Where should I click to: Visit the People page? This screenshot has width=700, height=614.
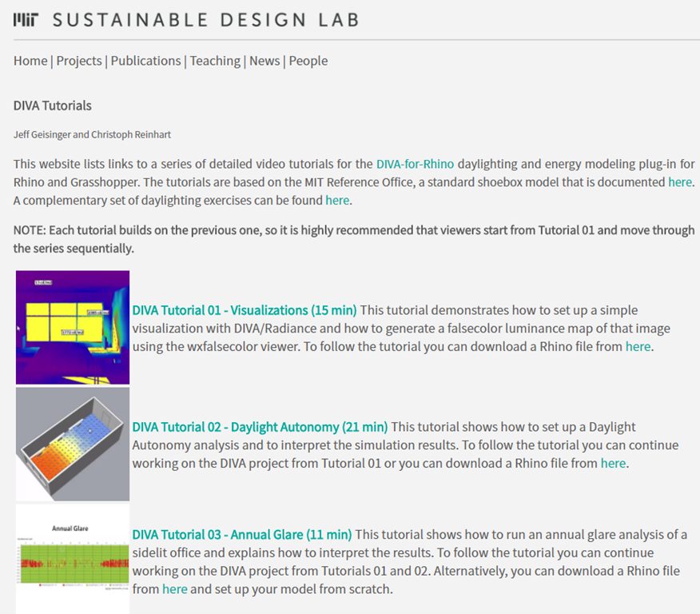308,61
